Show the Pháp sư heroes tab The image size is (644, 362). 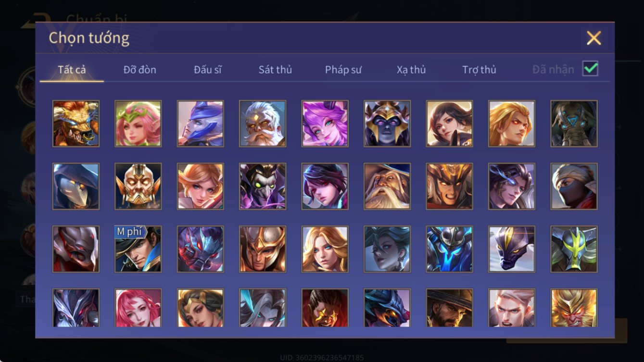click(343, 70)
